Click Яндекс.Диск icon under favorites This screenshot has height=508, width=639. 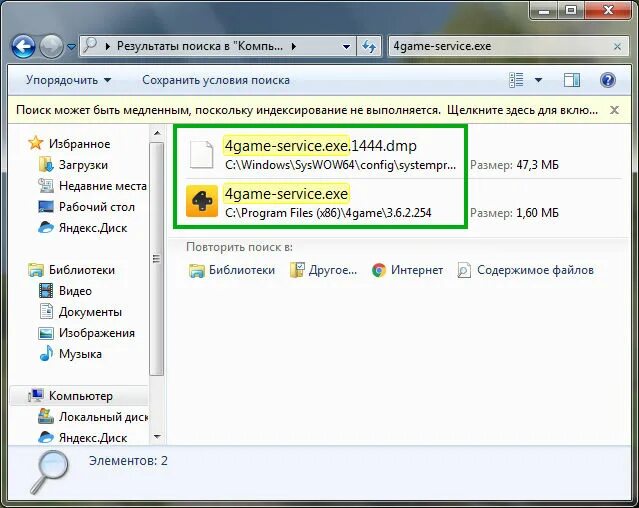pyautogui.click(x=46, y=227)
